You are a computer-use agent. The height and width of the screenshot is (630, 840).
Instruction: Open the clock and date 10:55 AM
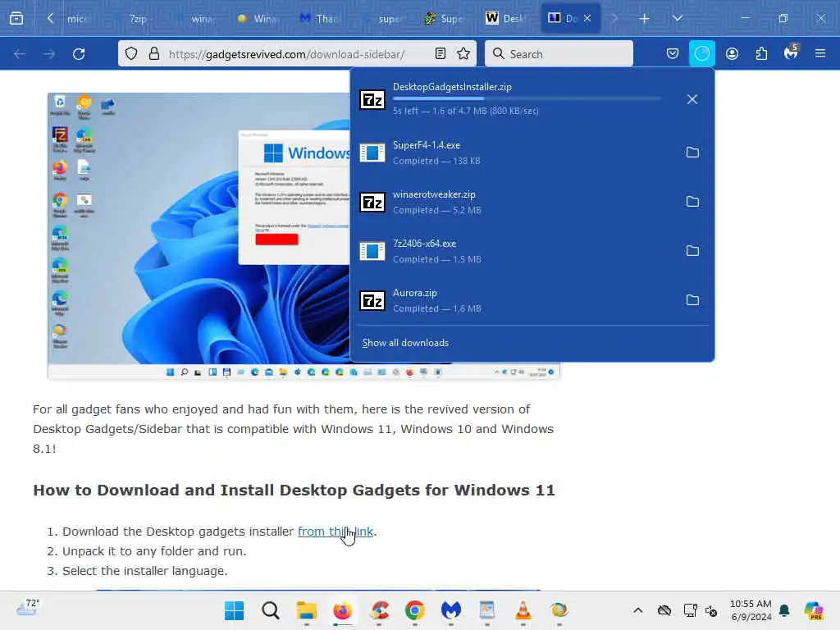[751, 610]
